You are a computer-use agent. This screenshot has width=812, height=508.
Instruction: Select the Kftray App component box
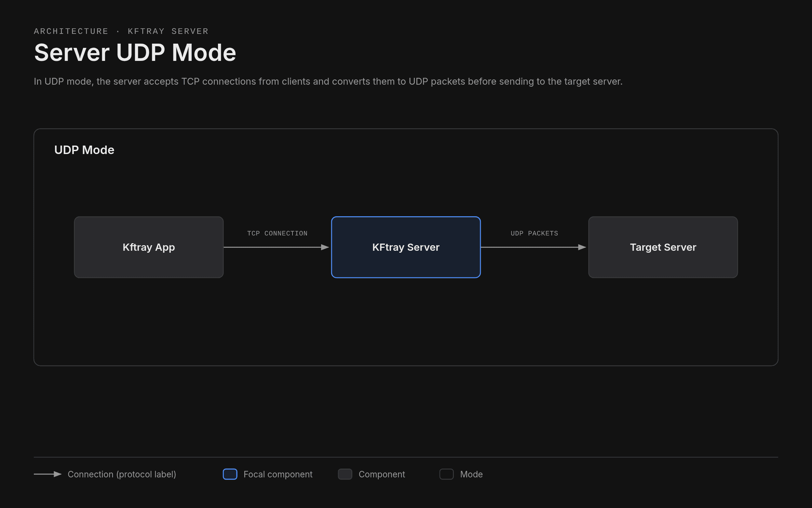coord(149,247)
